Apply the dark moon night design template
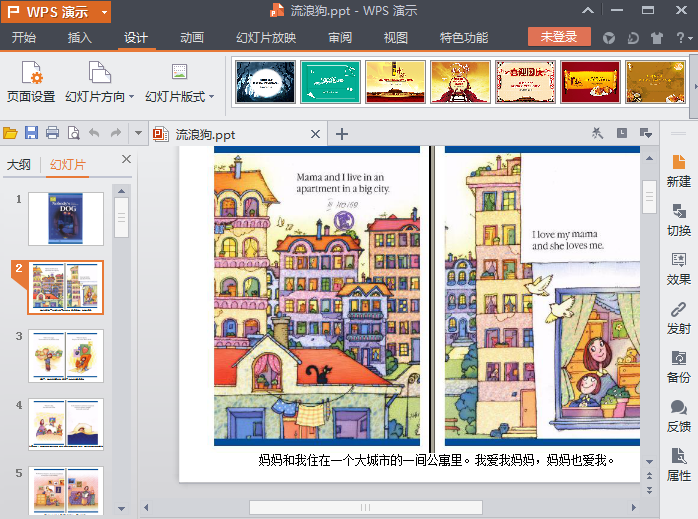Viewport: 698px width, 519px height. (x=265, y=82)
